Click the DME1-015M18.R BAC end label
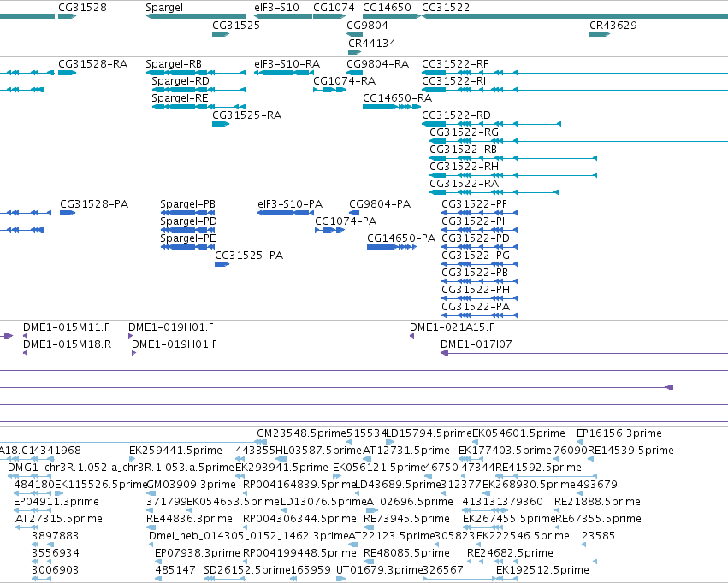728x583 pixels. pyautogui.click(x=68, y=344)
